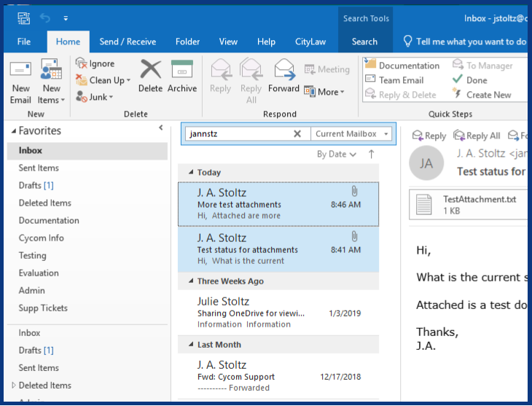Open the Customize Quick Access Toolbar dropdown
532x406 pixels.
66,18
